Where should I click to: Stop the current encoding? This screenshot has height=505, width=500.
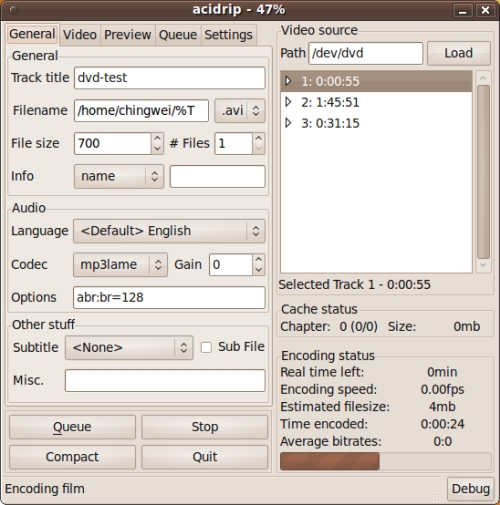coord(205,427)
